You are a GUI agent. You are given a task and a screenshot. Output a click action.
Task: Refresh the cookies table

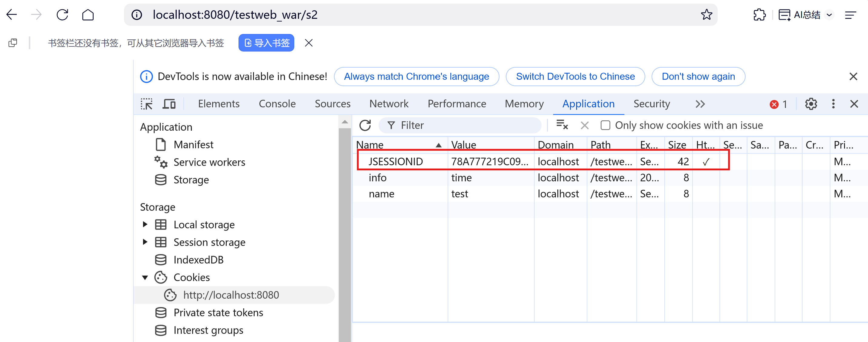[x=365, y=125]
